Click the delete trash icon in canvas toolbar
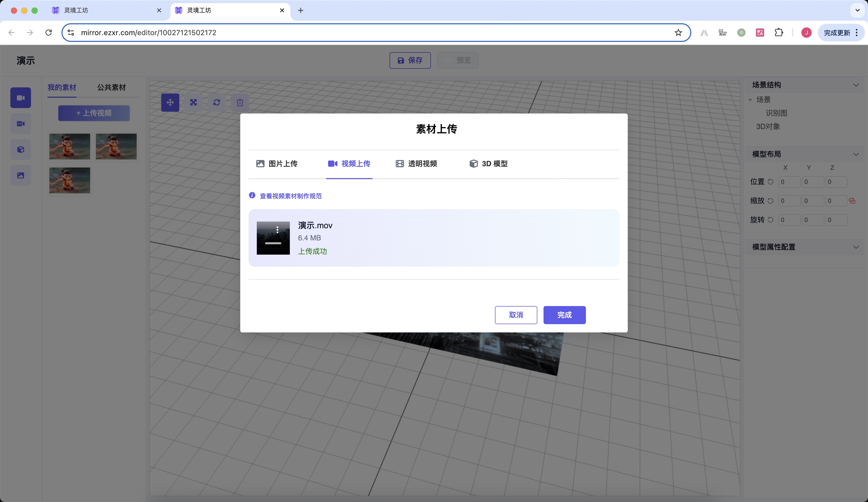This screenshot has height=502, width=868. (x=240, y=102)
